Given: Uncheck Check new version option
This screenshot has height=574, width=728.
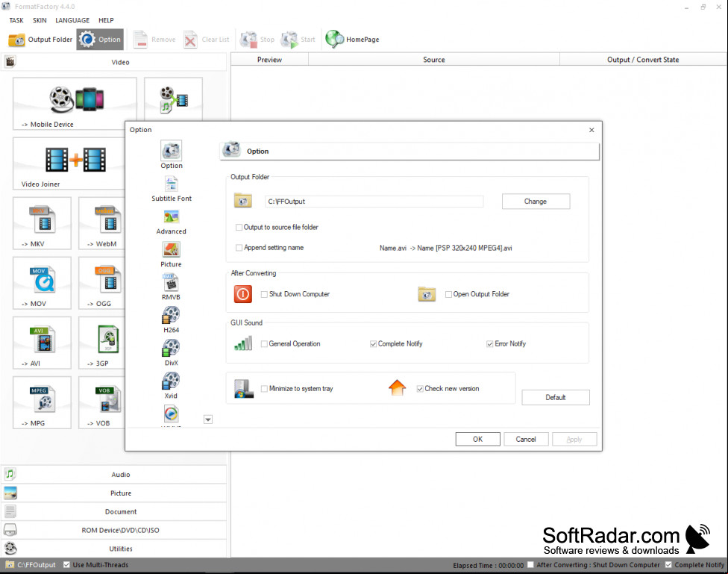Looking at the screenshot, I should click(x=420, y=389).
